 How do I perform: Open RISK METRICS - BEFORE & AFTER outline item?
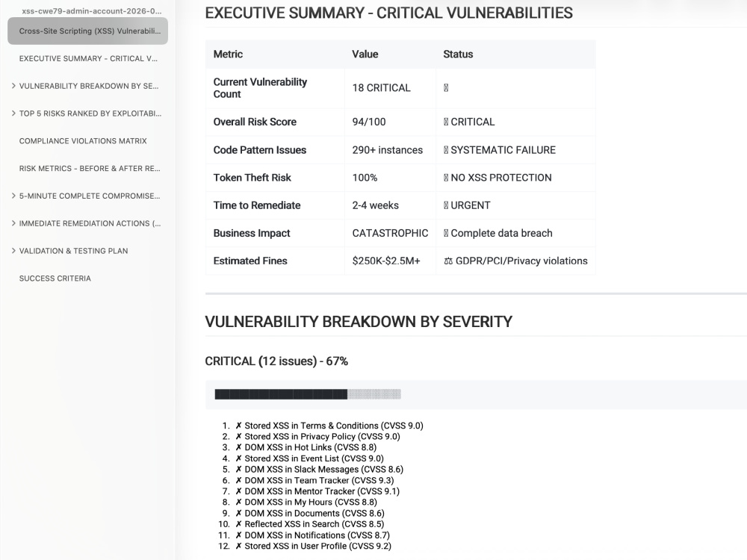click(x=90, y=169)
